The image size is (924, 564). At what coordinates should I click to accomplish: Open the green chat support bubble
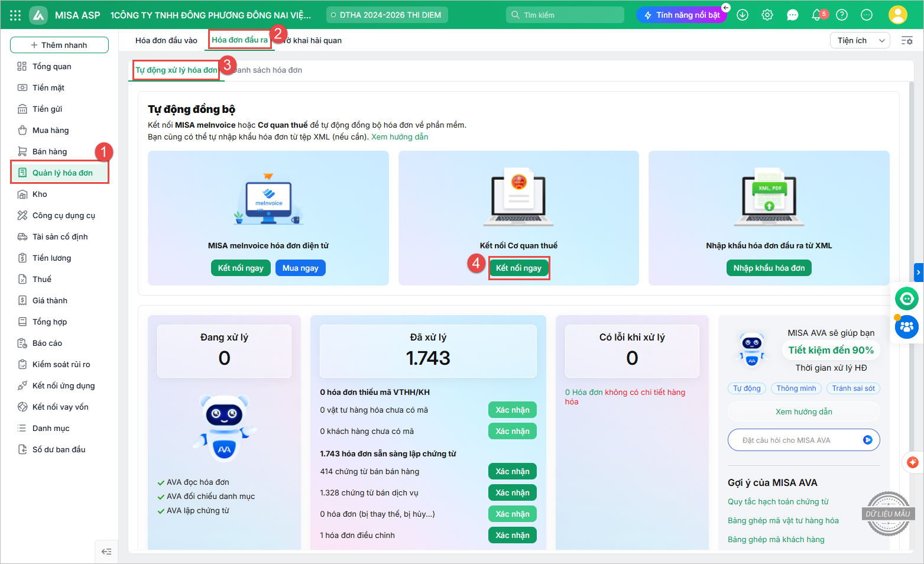(906, 299)
